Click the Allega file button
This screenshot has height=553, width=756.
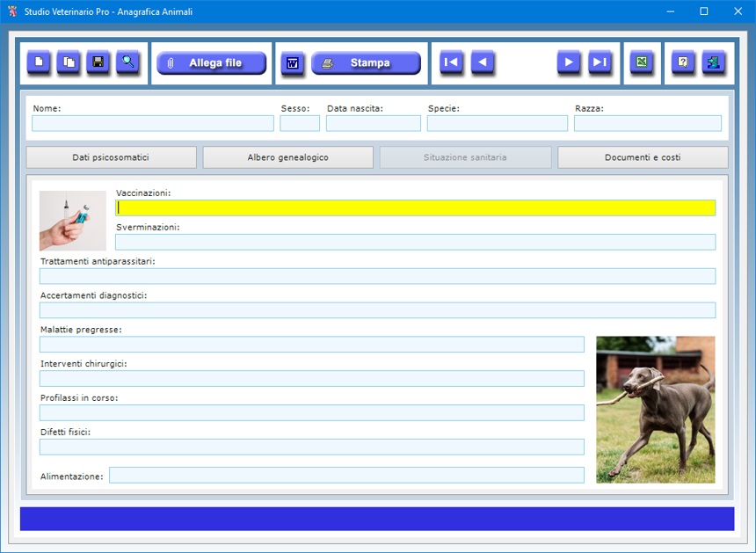212,63
